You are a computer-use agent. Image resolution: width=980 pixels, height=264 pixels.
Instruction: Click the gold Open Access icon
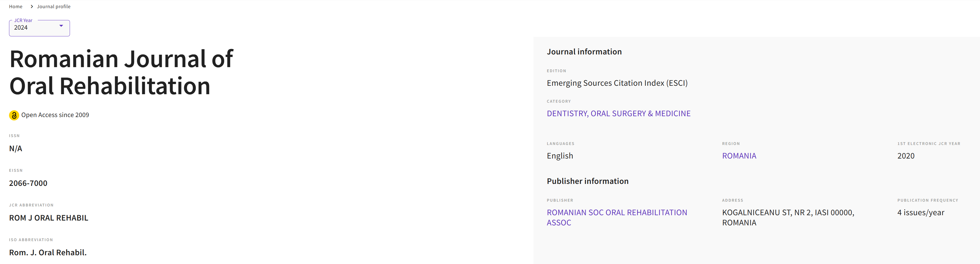click(14, 115)
